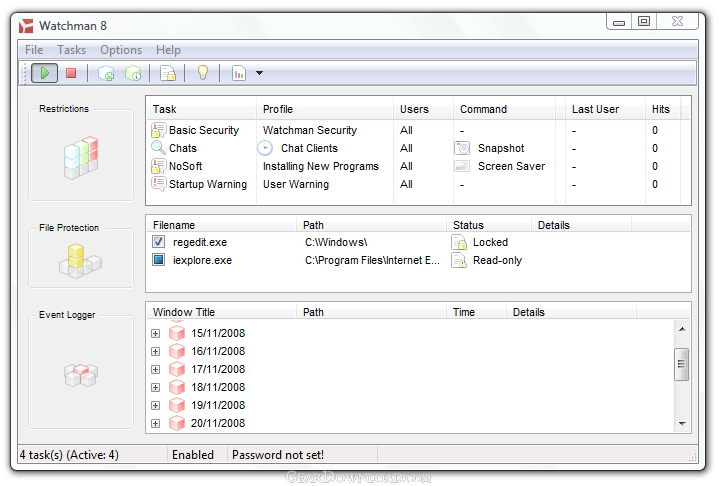Screen dimensions: 719x486
Task: Click the 'Enabled' status bar entry
Action: coord(193,455)
